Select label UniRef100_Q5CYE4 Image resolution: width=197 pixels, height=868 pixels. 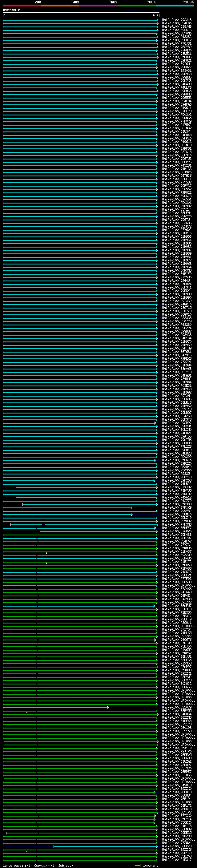(x=176, y=819)
